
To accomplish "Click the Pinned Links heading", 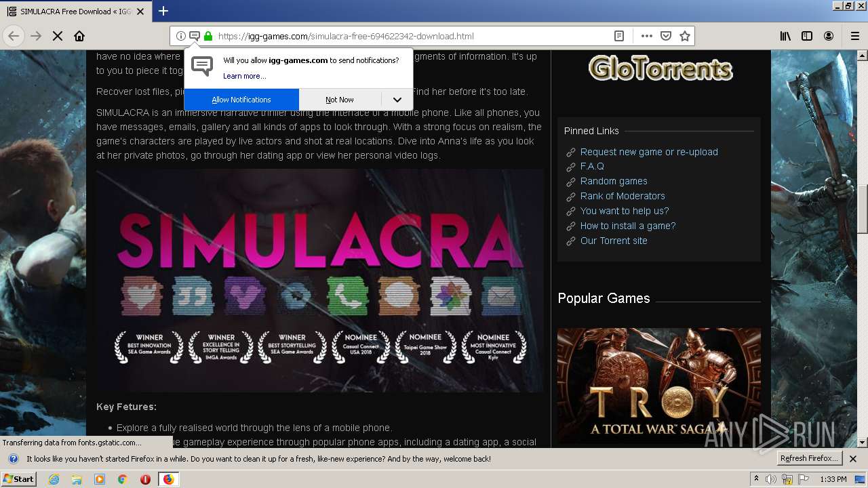I will 591,131.
